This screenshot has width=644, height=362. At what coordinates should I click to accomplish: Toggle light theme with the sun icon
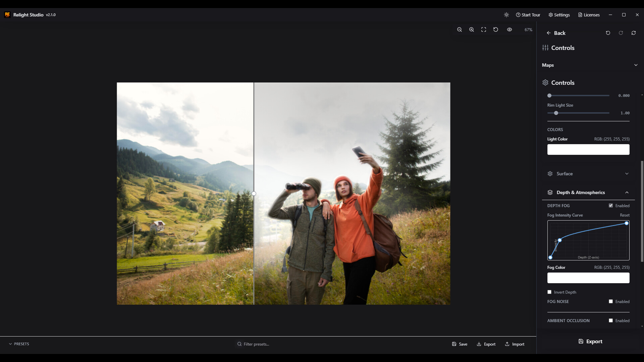point(506,15)
